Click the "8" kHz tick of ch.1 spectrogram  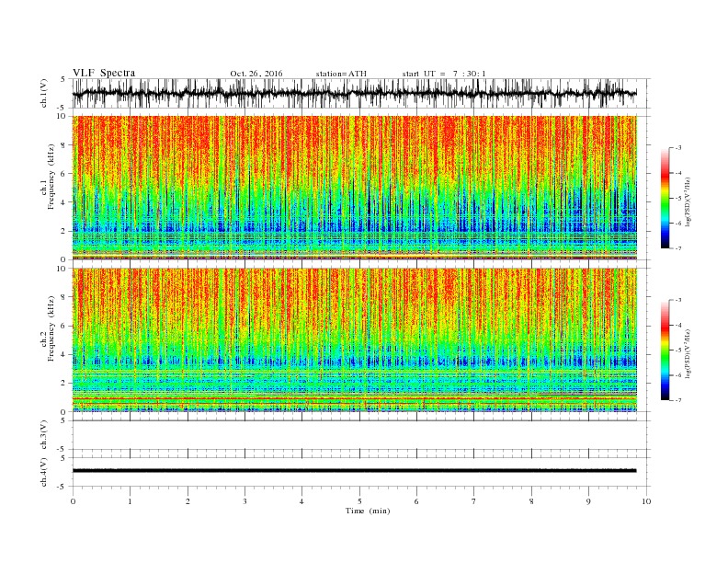(x=64, y=145)
